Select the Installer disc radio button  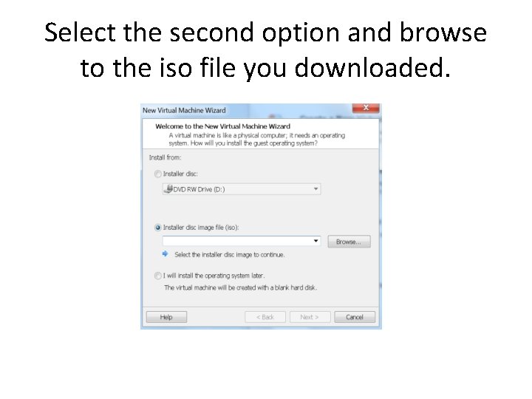click(x=158, y=174)
